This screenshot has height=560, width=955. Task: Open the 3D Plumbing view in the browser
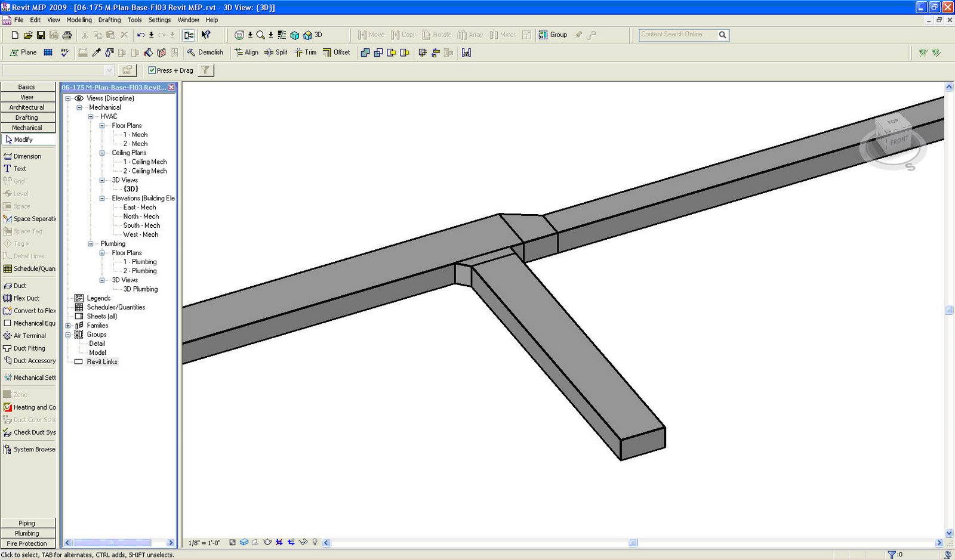click(x=140, y=289)
